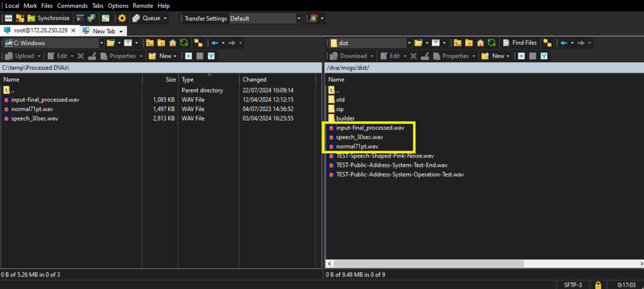Click the remote panel horizontal scrollbar

[x=423, y=263]
